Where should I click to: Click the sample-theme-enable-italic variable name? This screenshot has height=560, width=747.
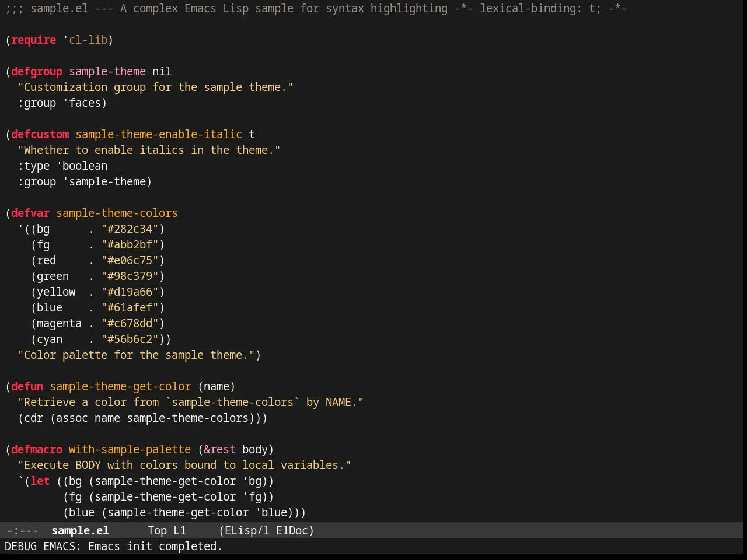pyautogui.click(x=159, y=134)
